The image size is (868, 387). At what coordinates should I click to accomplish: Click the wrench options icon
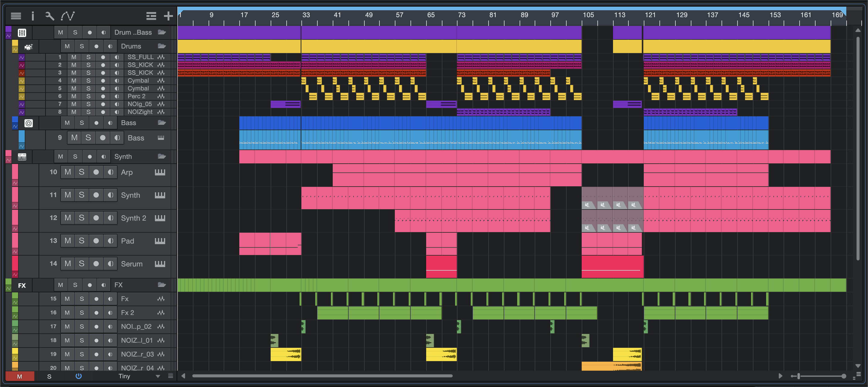[49, 15]
